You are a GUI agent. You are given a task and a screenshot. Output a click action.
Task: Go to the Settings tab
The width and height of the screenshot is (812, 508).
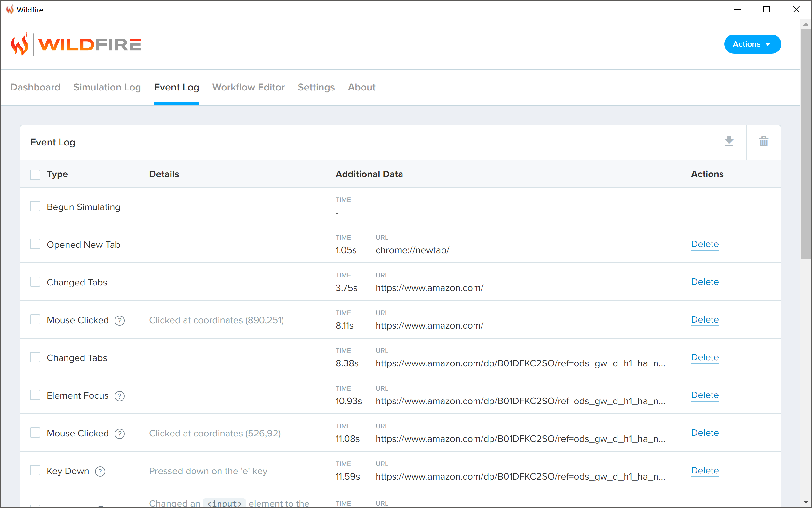[316, 87]
